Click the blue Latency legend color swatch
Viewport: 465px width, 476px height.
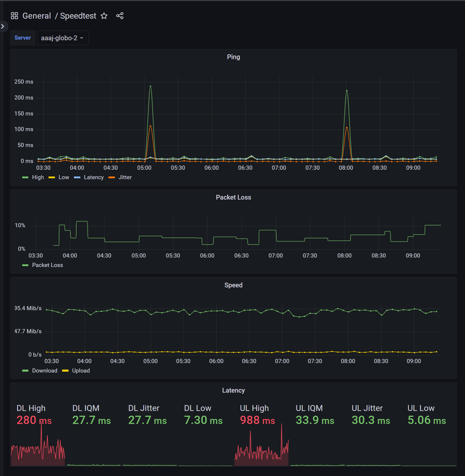[77, 177]
